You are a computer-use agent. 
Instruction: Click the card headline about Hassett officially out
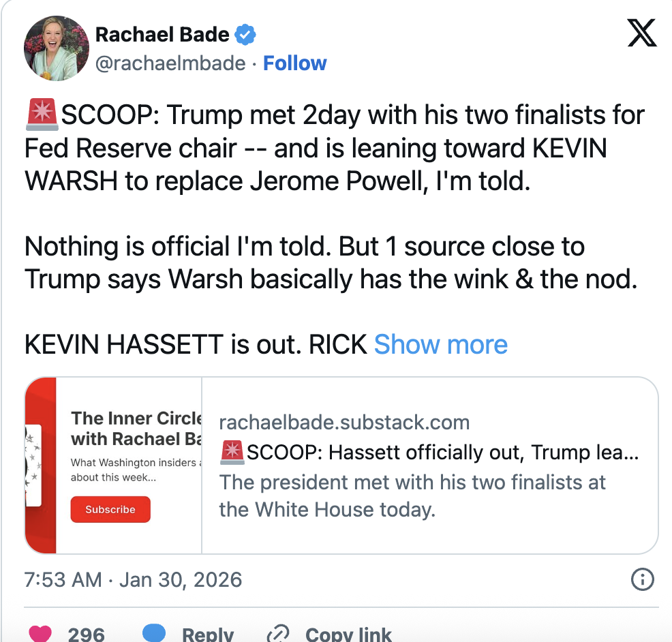pos(429,452)
